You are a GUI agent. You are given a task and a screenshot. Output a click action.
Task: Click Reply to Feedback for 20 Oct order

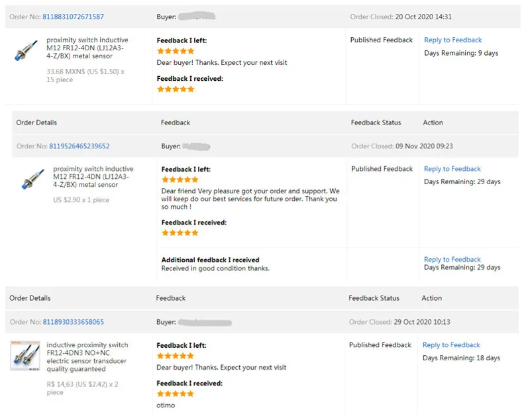click(452, 40)
